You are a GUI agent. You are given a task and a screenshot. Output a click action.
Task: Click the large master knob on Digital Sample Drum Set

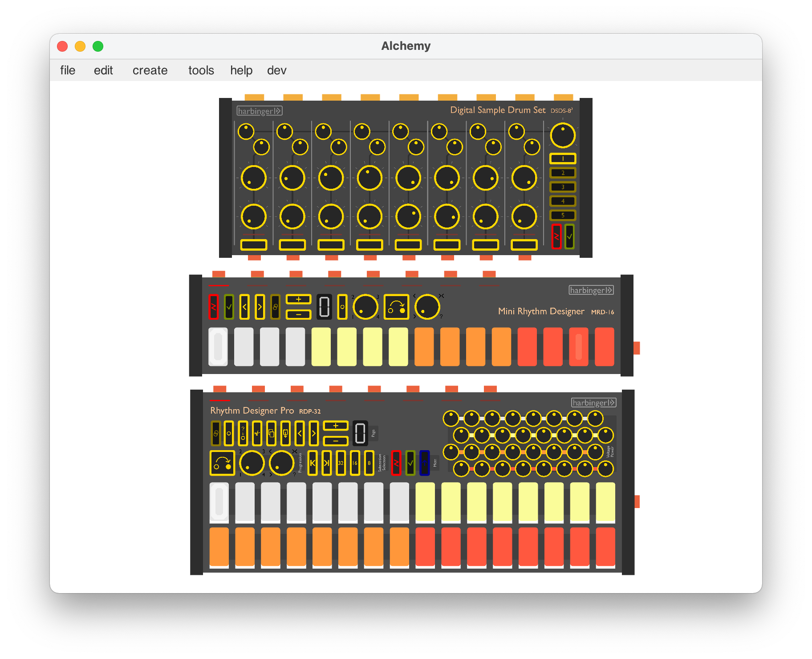563,135
